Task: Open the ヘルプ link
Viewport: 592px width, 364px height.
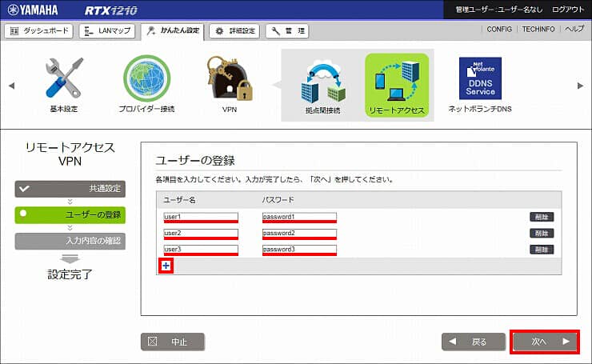Action: 574,29
